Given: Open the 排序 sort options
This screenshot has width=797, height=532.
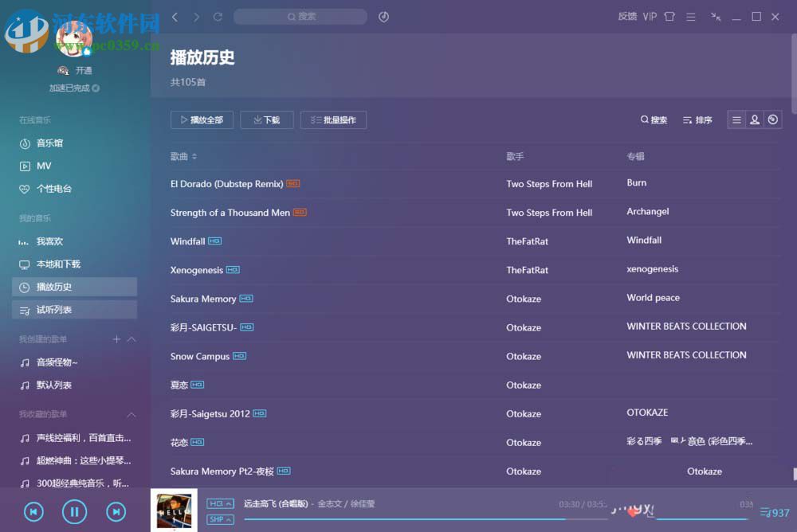Looking at the screenshot, I should click(x=695, y=119).
